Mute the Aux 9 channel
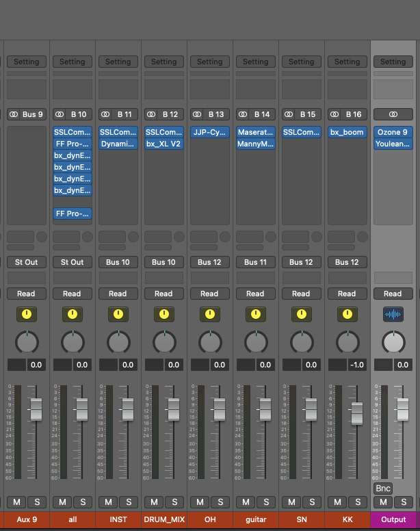The image size is (420, 531). [16, 502]
